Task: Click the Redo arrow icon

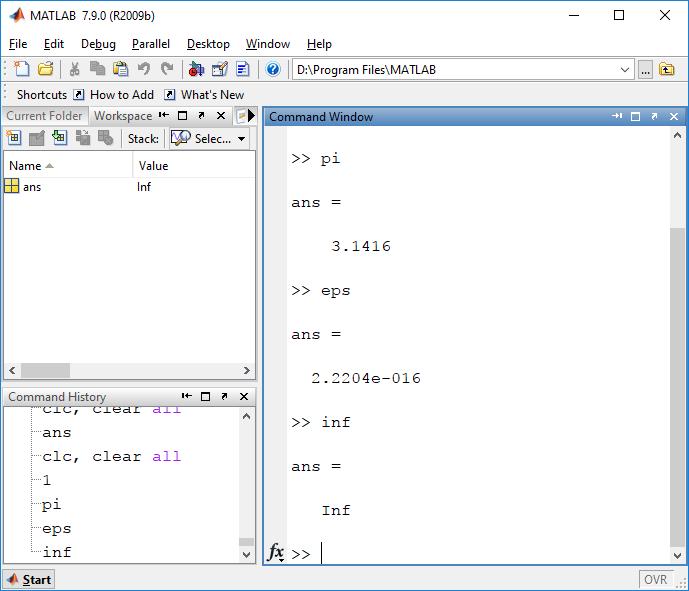Action: pos(167,69)
